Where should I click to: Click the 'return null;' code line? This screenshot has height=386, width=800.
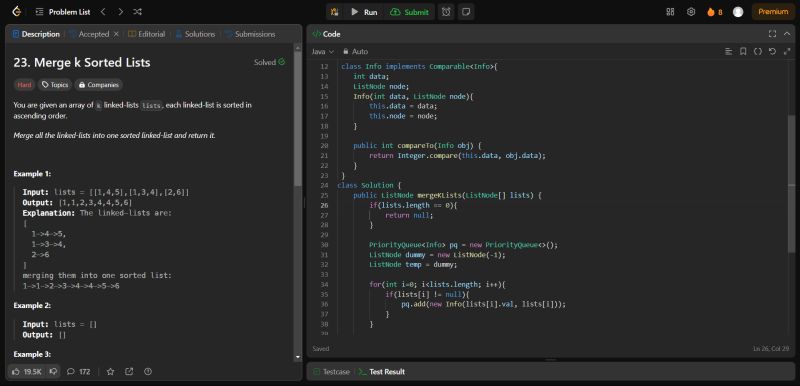coord(409,215)
